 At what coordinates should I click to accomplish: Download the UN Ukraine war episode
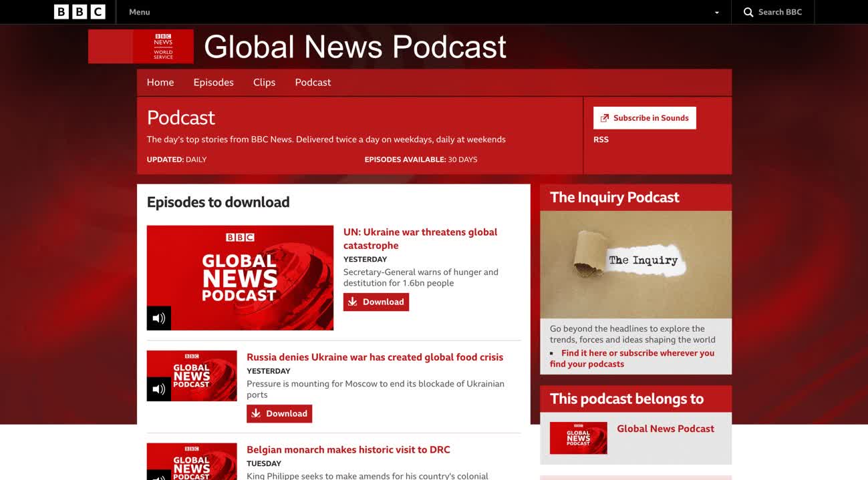376,302
